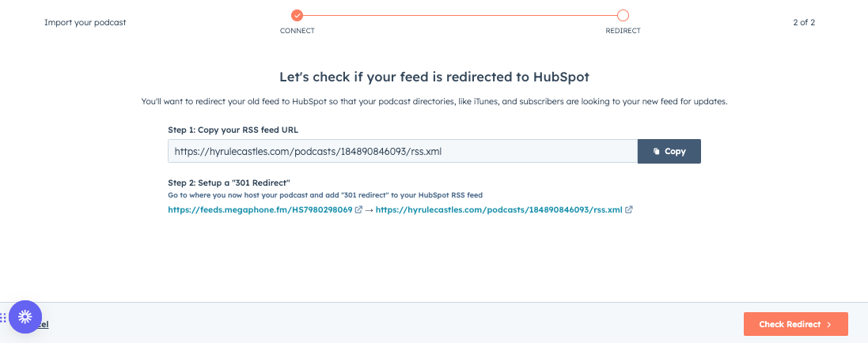Click the completed Connect step checkmark circle
This screenshot has height=343, width=868.
(x=298, y=15)
